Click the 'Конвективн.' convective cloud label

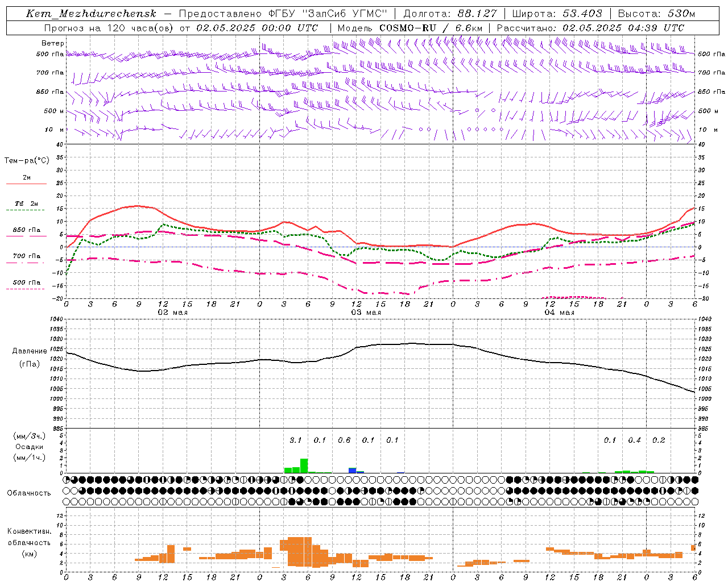tap(29, 531)
